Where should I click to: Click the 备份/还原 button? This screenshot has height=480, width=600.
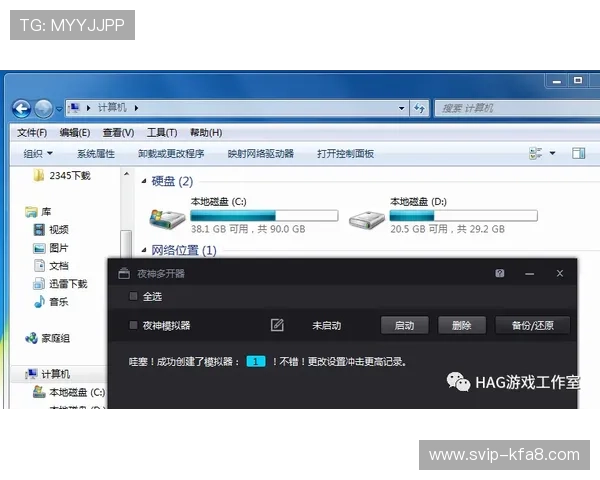(x=533, y=325)
